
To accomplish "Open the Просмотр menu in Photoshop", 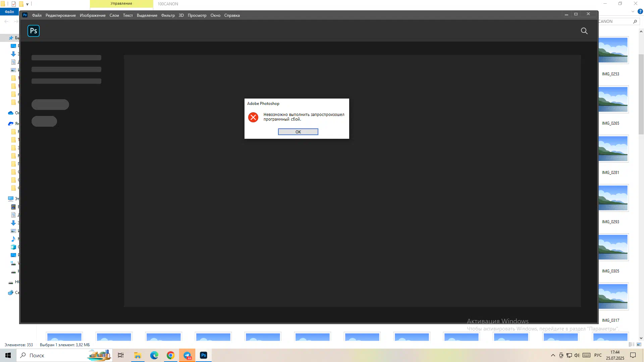I will [x=197, y=15].
